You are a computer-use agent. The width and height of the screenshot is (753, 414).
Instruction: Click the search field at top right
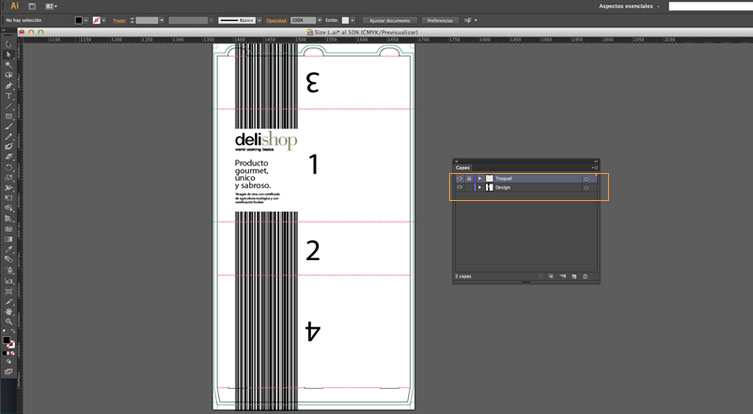[x=711, y=6]
